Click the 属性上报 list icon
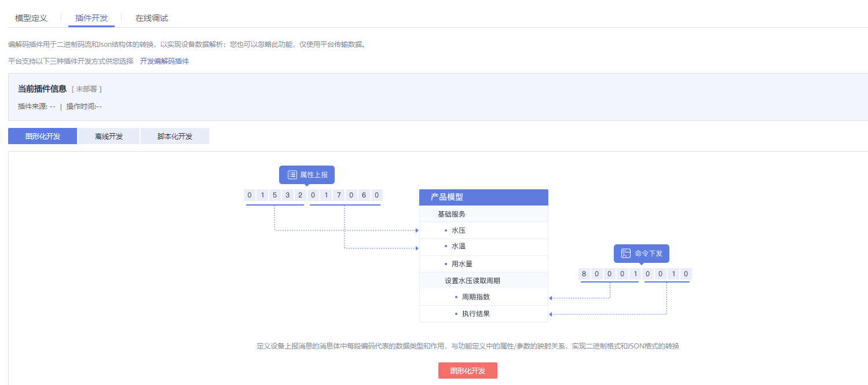The height and width of the screenshot is (385, 868). click(x=292, y=175)
